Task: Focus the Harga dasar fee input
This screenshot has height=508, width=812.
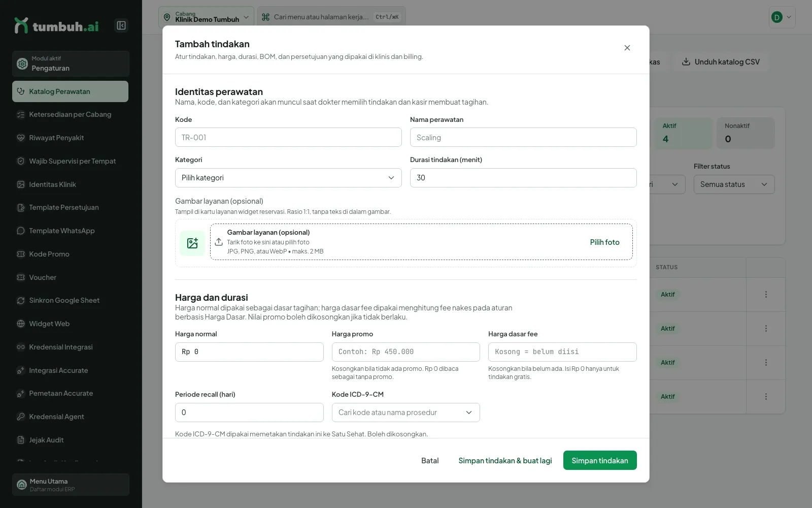Action: coord(562,352)
